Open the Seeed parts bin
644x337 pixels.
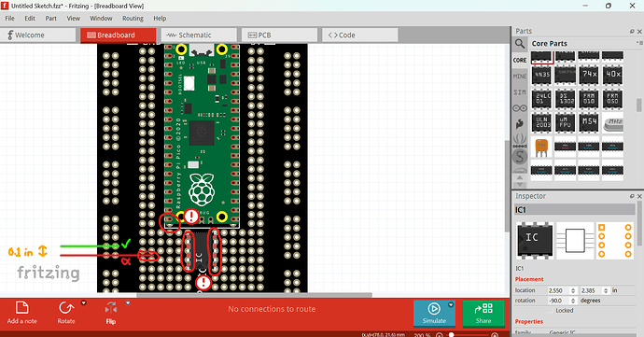click(520, 140)
